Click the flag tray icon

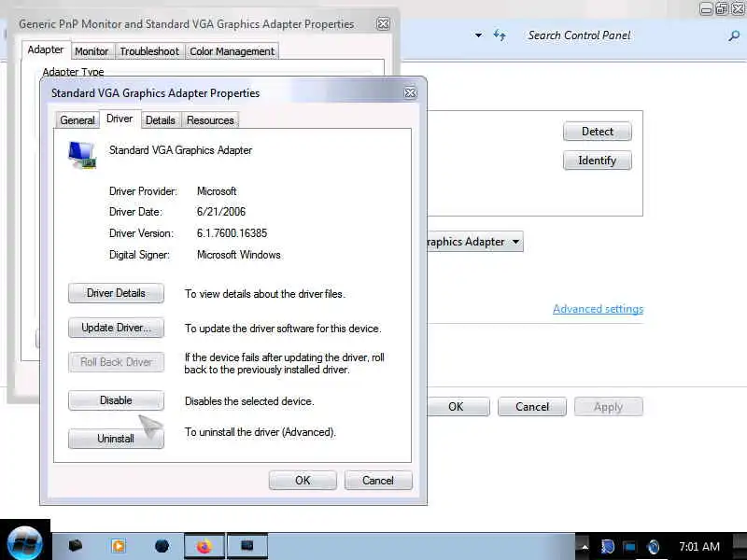[608, 546]
